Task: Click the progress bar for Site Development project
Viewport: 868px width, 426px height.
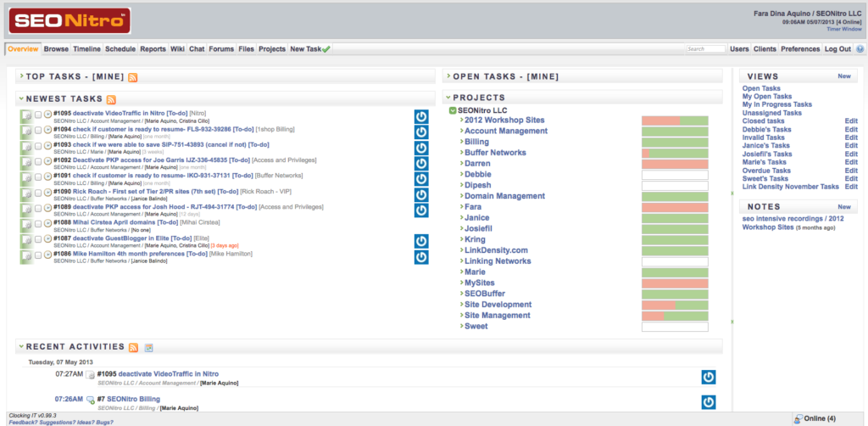Action: 675,305
